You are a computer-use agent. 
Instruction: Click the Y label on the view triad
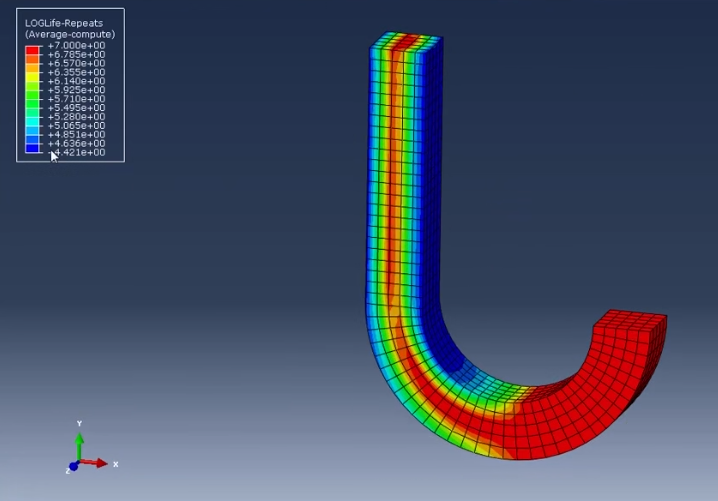coord(79,424)
